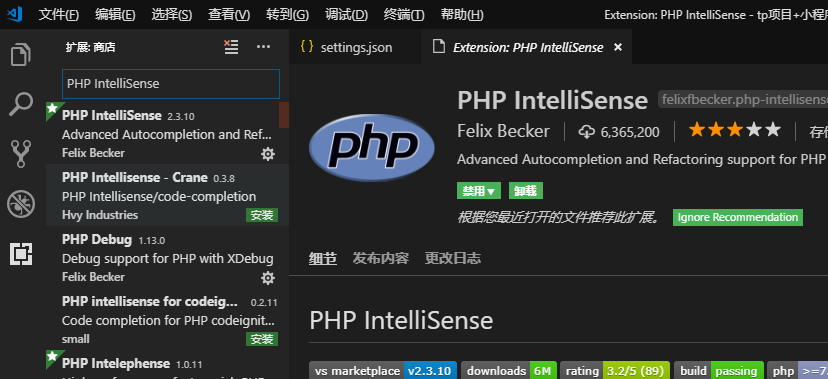
Task: Open the 文件(F) menu
Action: point(59,14)
